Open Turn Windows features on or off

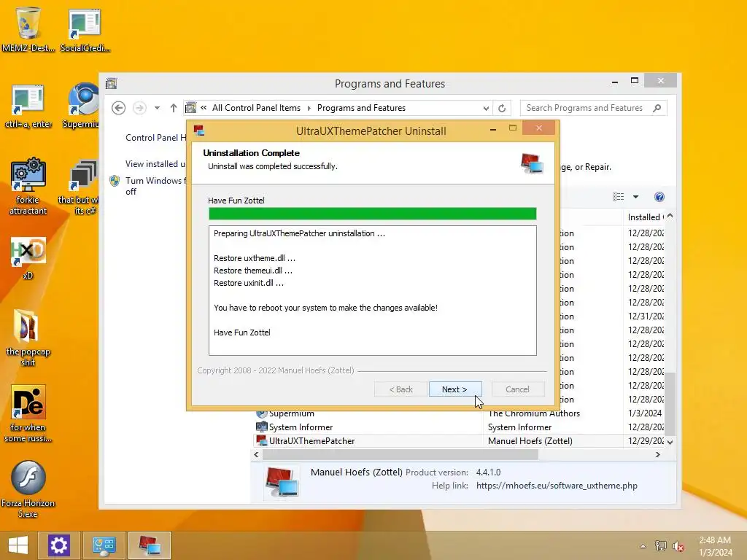155,186
